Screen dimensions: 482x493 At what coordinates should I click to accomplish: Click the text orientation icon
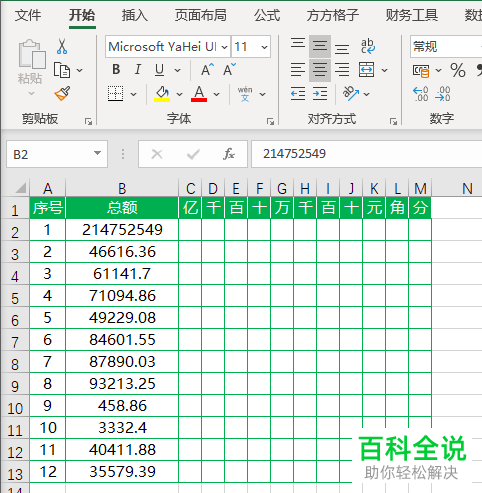[x=350, y=94]
